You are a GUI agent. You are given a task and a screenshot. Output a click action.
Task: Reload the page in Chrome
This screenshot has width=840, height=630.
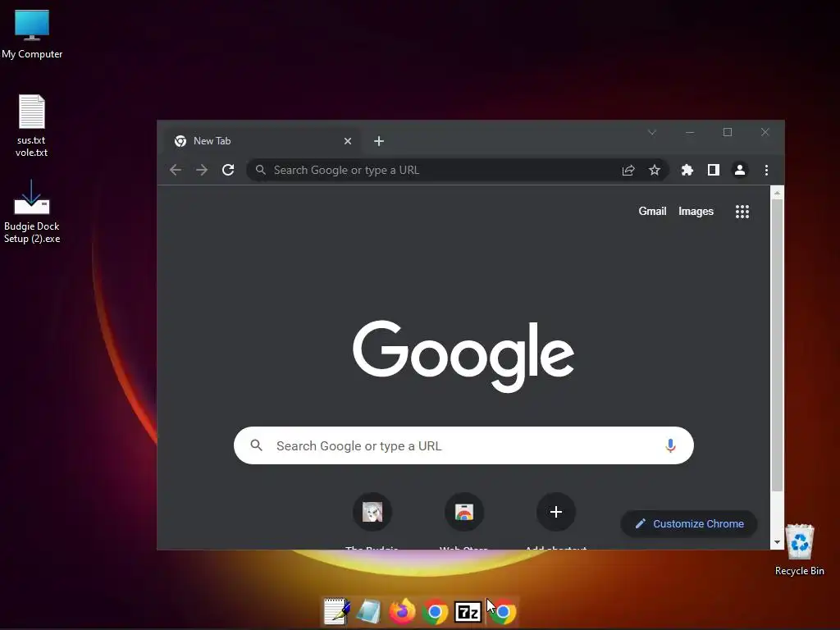[228, 171]
